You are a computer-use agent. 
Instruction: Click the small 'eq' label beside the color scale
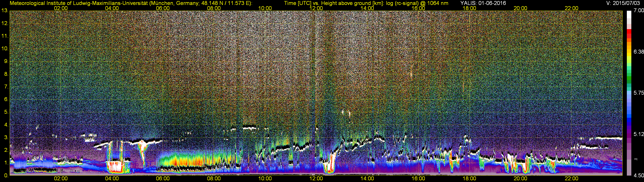point(636,159)
